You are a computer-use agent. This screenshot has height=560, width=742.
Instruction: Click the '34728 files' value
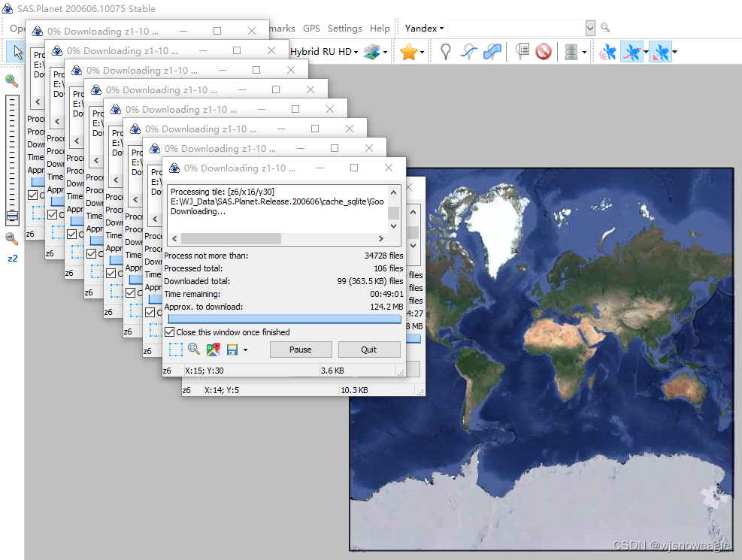(383, 256)
